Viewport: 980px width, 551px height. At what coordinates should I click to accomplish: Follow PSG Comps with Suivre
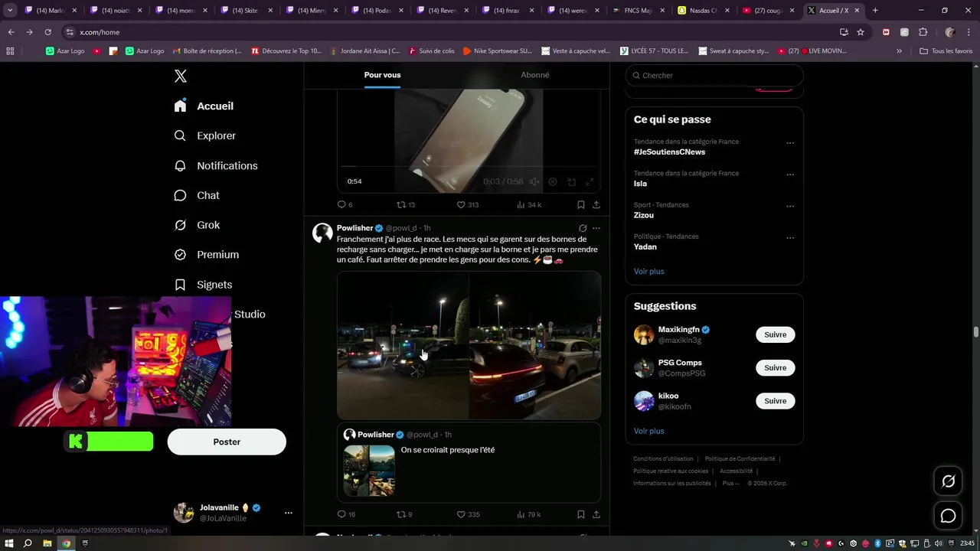[775, 367]
